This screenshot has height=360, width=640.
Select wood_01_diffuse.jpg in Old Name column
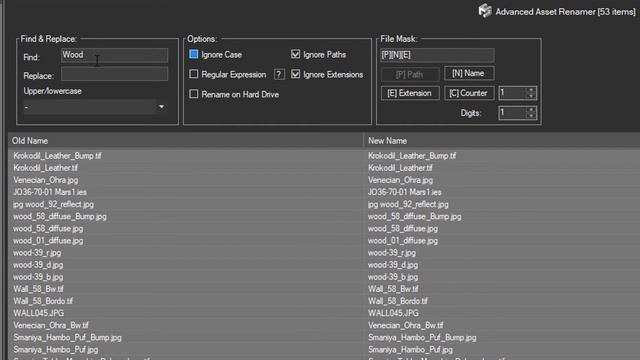(x=48, y=241)
